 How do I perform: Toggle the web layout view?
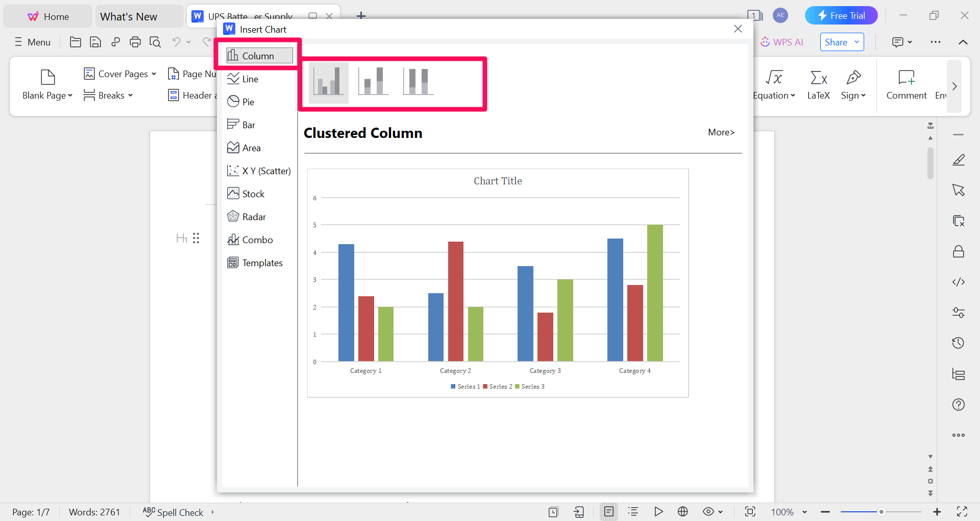683,512
